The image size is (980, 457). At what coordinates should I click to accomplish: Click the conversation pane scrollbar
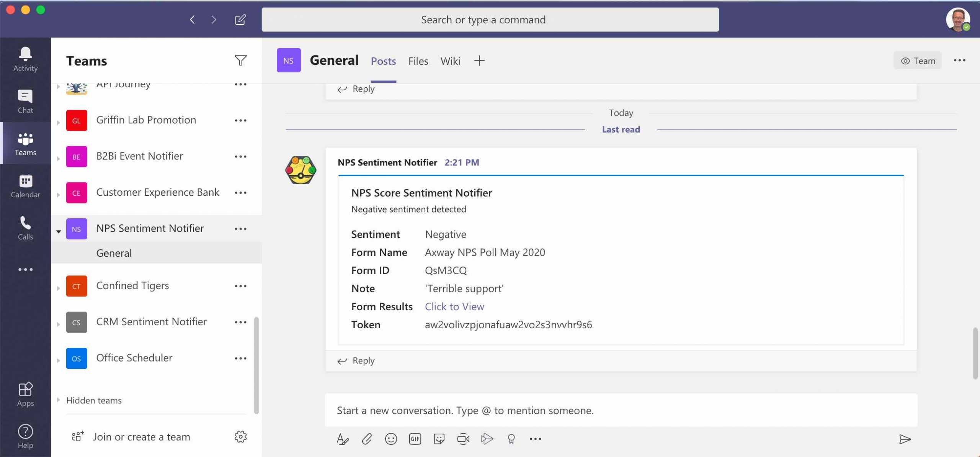[975, 353]
